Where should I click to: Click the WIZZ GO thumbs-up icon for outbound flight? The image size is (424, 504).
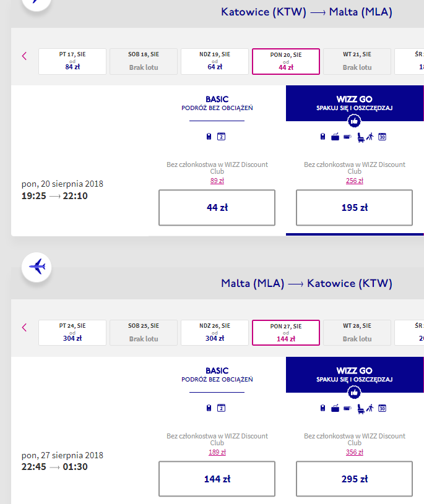(354, 121)
